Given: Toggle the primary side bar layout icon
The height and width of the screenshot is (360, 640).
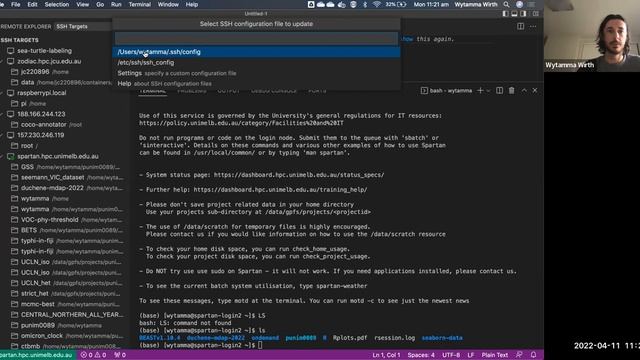Looking at the screenshot, I should click(x=505, y=13).
